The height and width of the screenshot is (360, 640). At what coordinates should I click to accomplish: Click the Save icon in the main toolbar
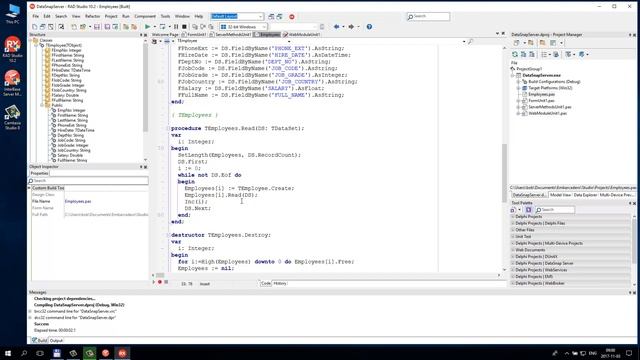[97, 27]
